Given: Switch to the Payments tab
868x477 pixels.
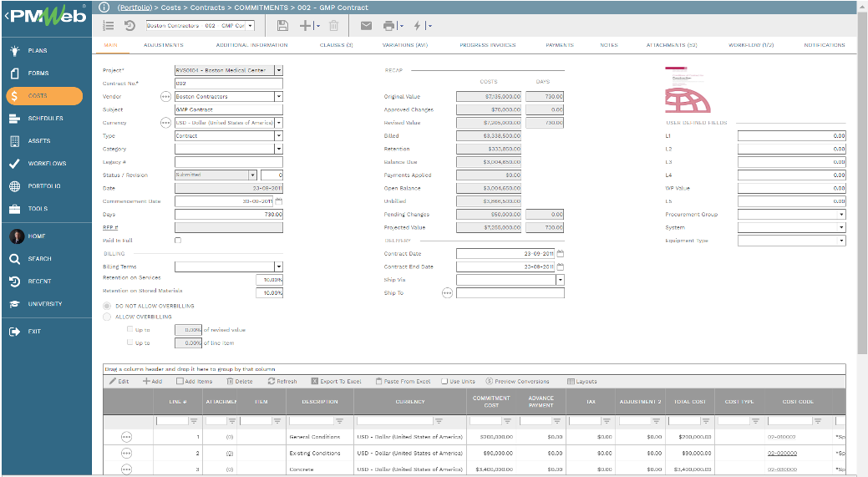Looking at the screenshot, I should coord(560,45).
